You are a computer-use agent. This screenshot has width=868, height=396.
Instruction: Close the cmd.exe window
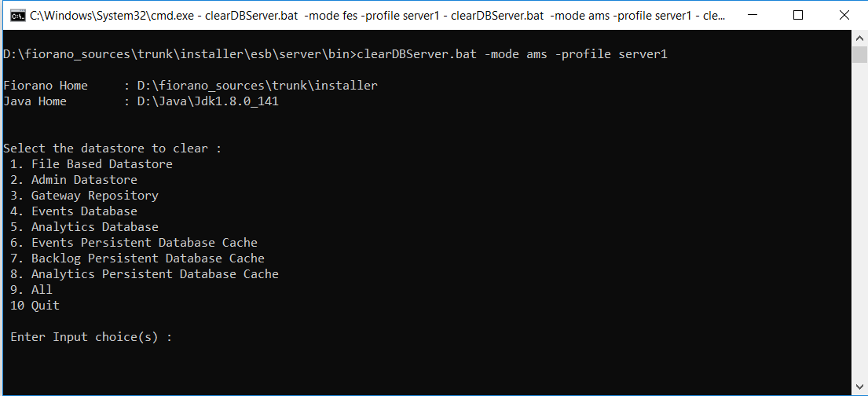click(x=844, y=16)
